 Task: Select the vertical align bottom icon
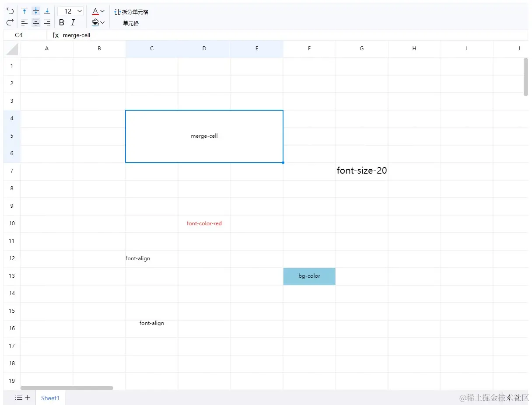[47, 11]
